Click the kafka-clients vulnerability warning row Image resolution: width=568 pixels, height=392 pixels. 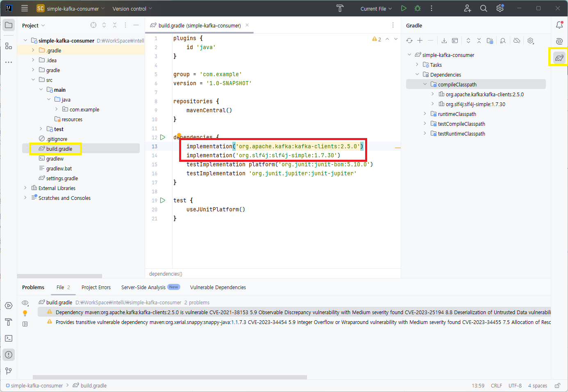point(294,312)
